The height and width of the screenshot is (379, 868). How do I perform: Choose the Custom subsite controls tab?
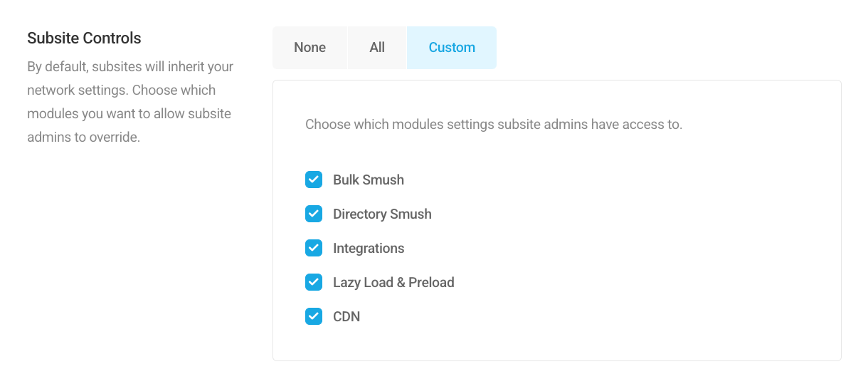coord(452,48)
